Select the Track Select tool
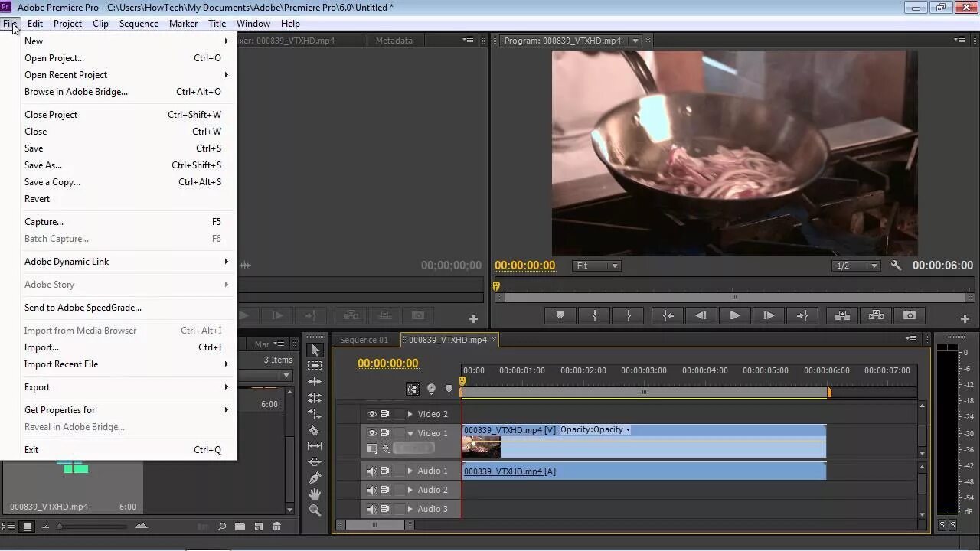 (x=315, y=366)
